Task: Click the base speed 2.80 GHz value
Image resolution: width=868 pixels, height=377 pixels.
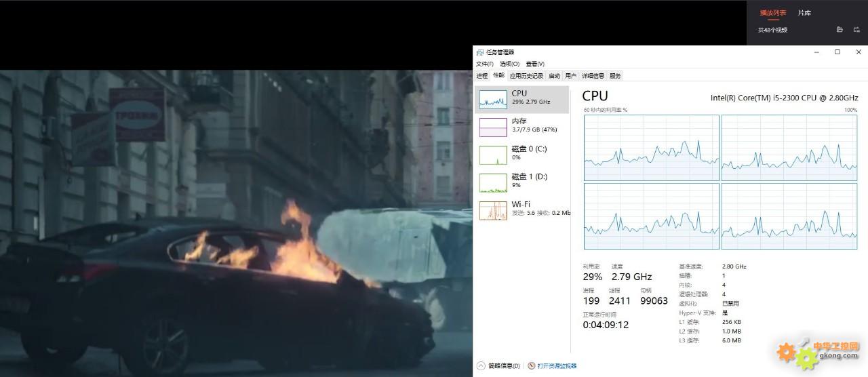Action: click(x=734, y=266)
